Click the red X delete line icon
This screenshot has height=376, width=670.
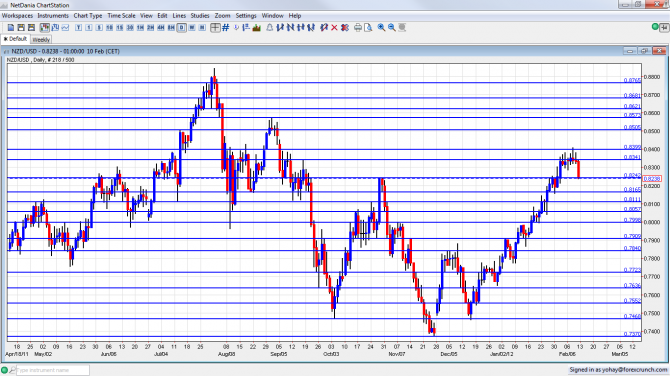334,27
